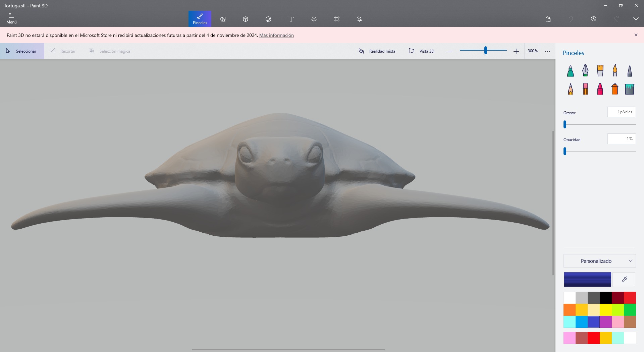Choose the light gray color swatch
Viewport: 644px width, 352px height.
point(582,298)
